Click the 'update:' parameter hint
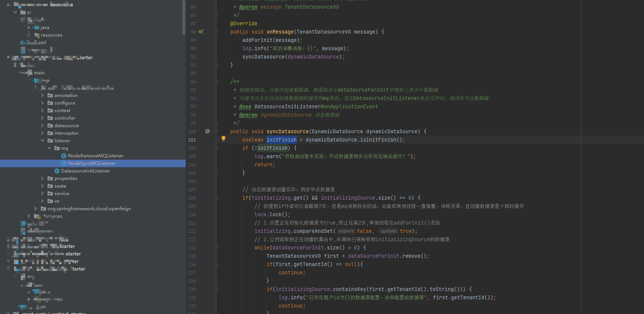Screen dimensions: 644x314 [389, 231]
